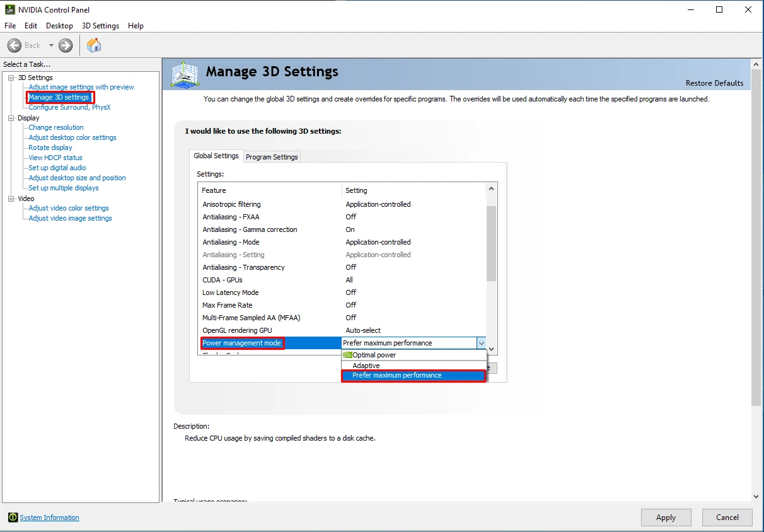764x532 pixels.
Task: Collapse the 3D Settings tree branch
Action: [x=11, y=77]
